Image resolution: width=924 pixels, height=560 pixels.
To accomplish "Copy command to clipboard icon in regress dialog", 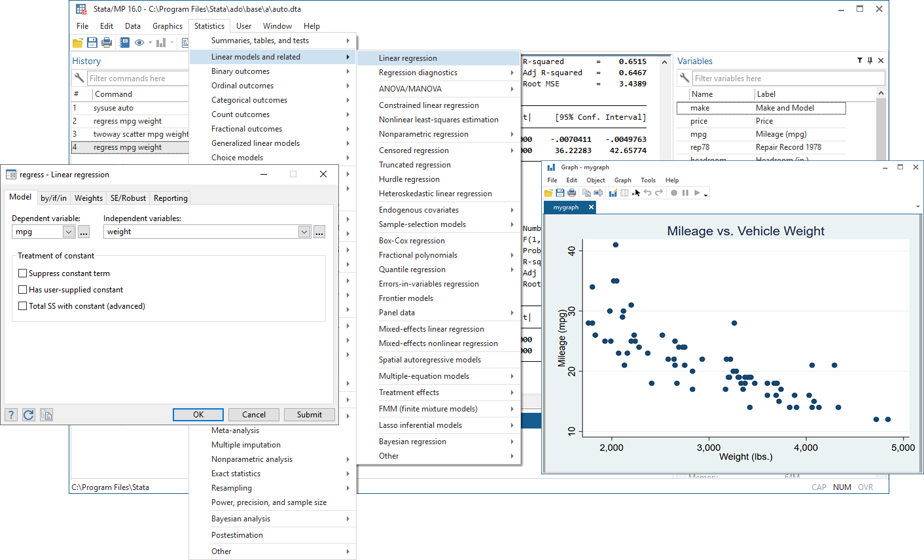I will pos(46,415).
